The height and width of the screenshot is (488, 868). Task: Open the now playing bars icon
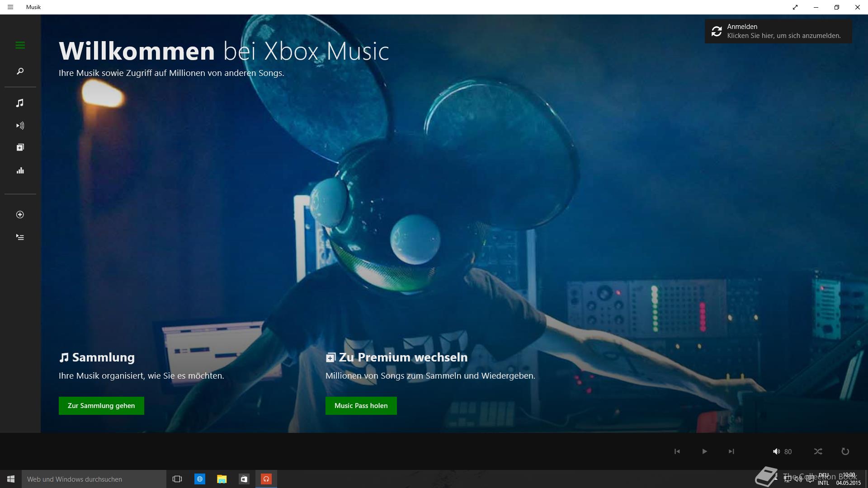(x=20, y=170)
